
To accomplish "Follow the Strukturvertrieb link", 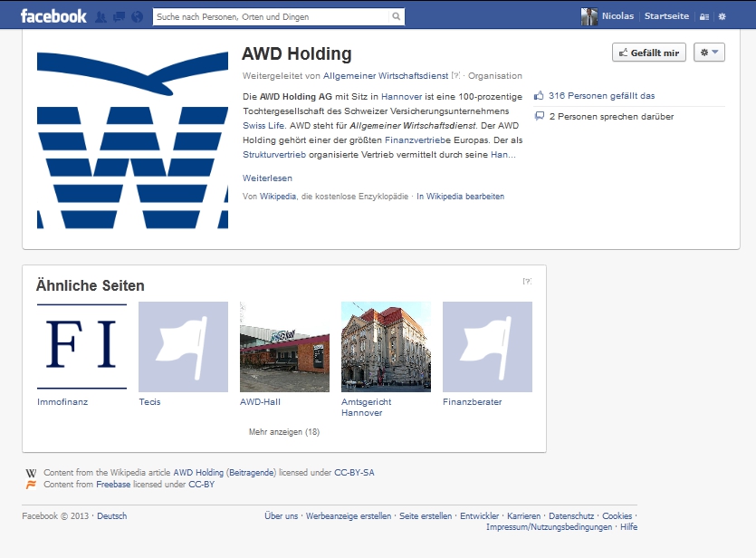I will pos(273,154).
